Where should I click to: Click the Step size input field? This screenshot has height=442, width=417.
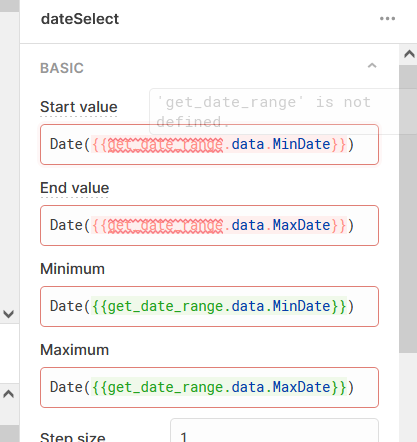point(274,431)
